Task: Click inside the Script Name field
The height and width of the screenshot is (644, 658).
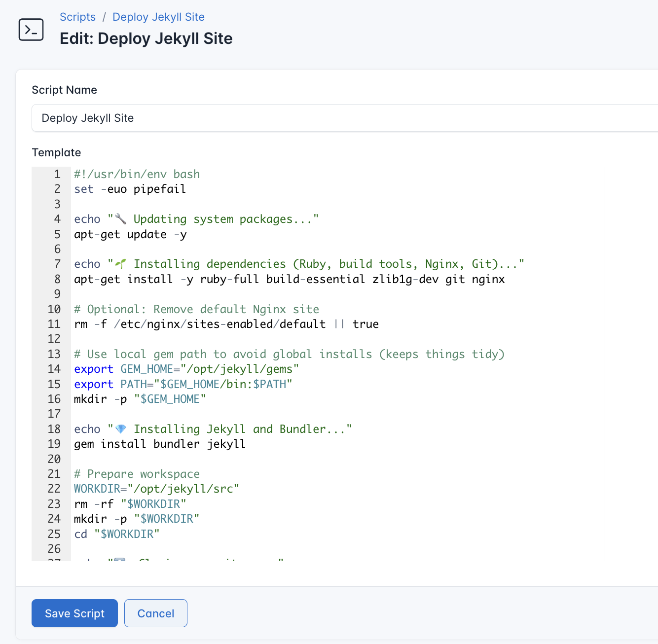Action: click(197, 118)
